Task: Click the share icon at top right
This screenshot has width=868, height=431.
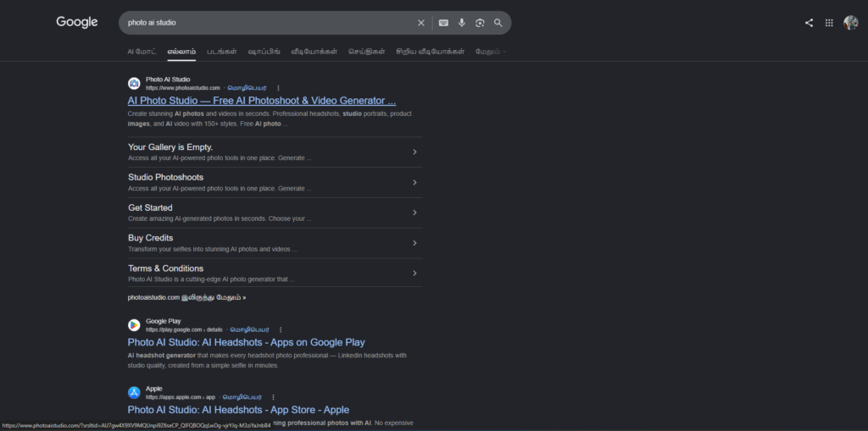Action: click(809, 23)
